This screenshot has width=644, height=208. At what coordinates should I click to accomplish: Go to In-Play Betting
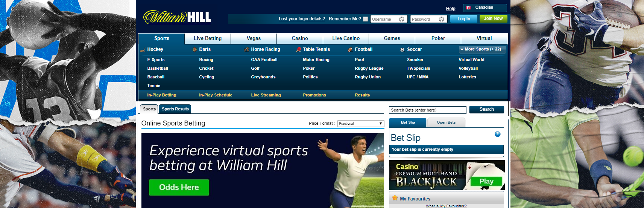point(162,95)
